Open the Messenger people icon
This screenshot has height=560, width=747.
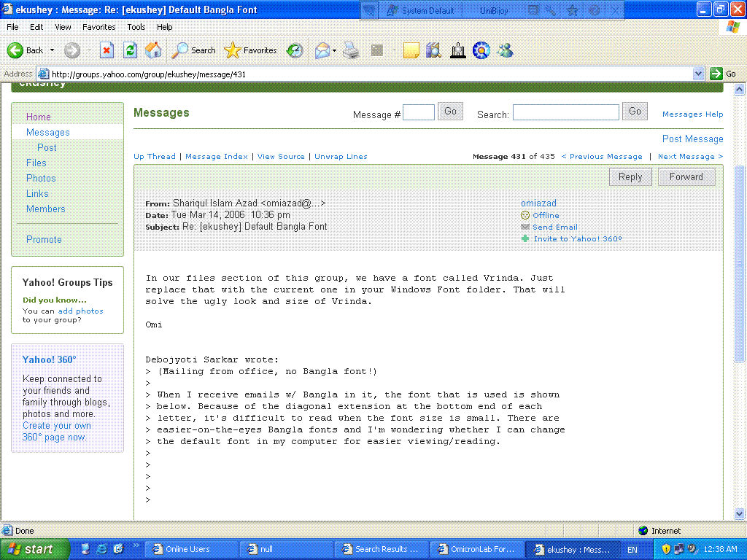(505, 50)
